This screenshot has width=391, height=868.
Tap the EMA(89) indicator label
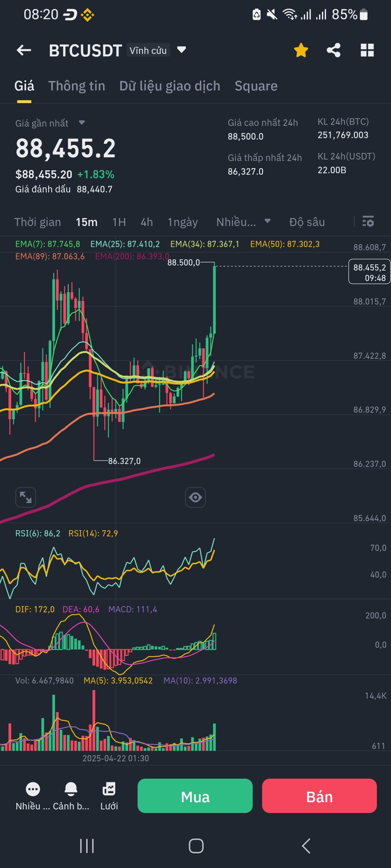click(50, 256)
